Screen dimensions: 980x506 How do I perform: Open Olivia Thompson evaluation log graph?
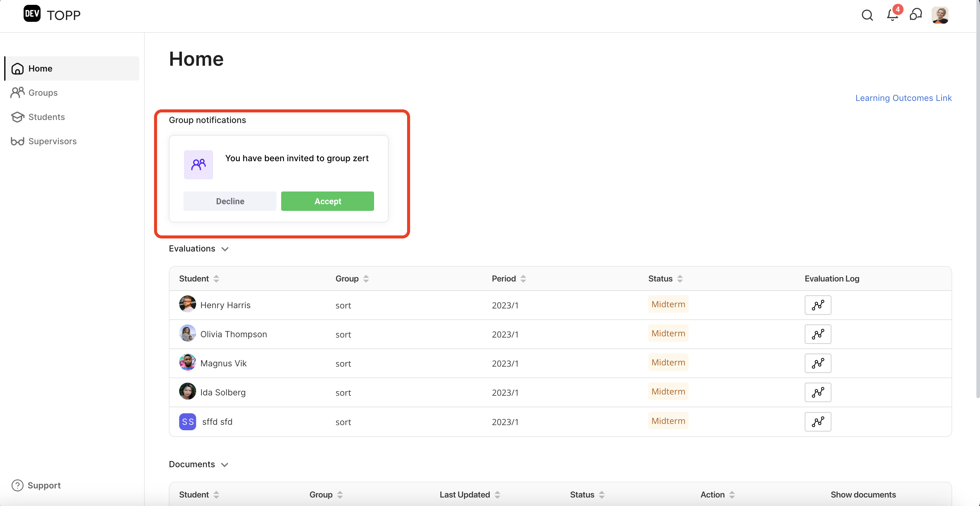pos(817,334)
